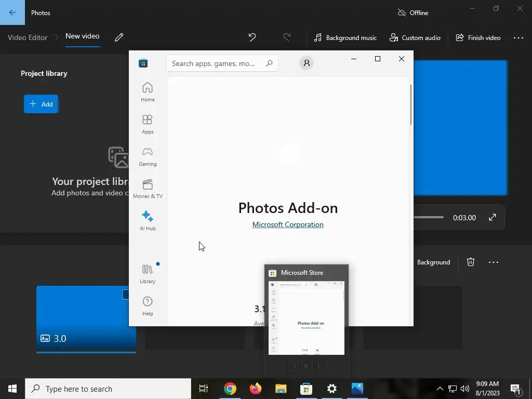Open storyboard more options ellipsis
The height and width of the screenshot is (399, 532).
click(494, 262)
